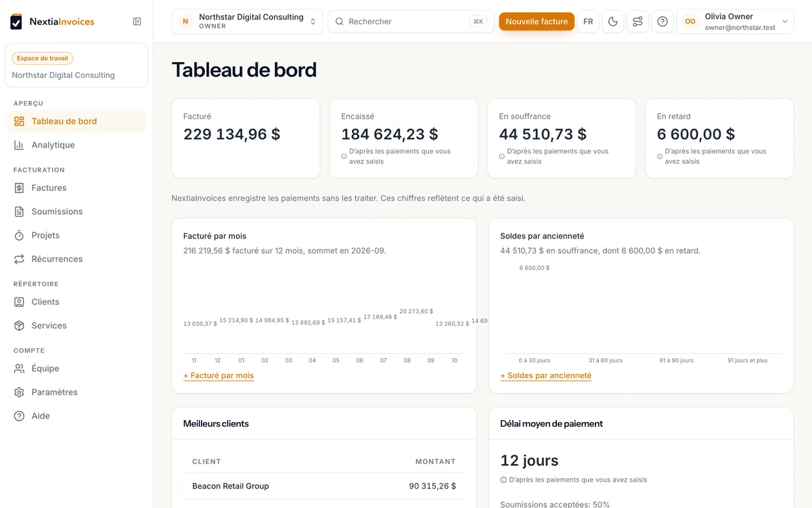The height and width of the screenshot is (508, 812).
Task: Click info icon under En retard amount
Action: [x=660, y=156]
